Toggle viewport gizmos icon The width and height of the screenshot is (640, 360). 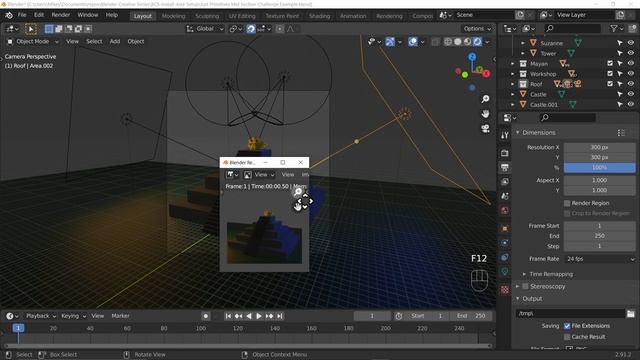click(x=390, y=42)
